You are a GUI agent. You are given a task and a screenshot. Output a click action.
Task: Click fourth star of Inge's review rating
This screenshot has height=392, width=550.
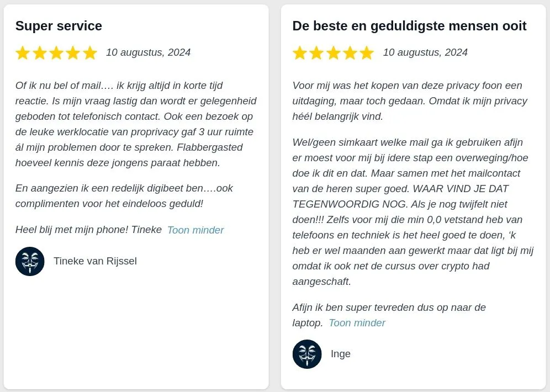[x=350, y=53]
